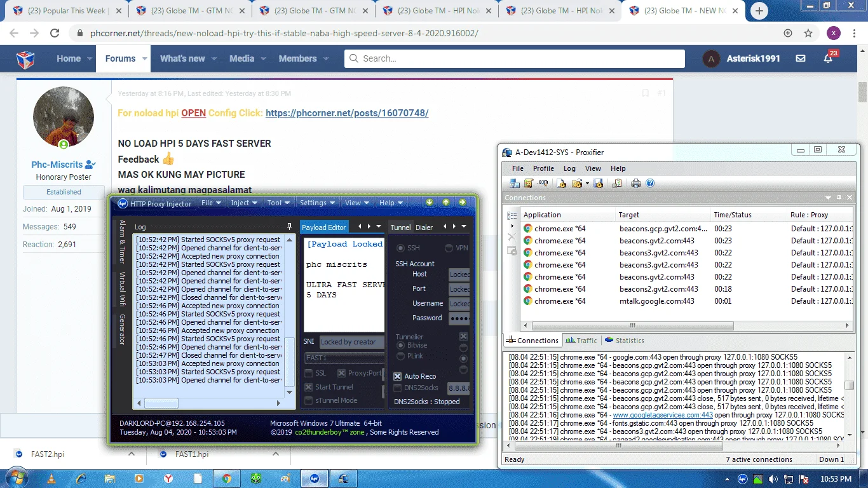Switch to Statistics tab in Proxifier

[x=625, y=341]
